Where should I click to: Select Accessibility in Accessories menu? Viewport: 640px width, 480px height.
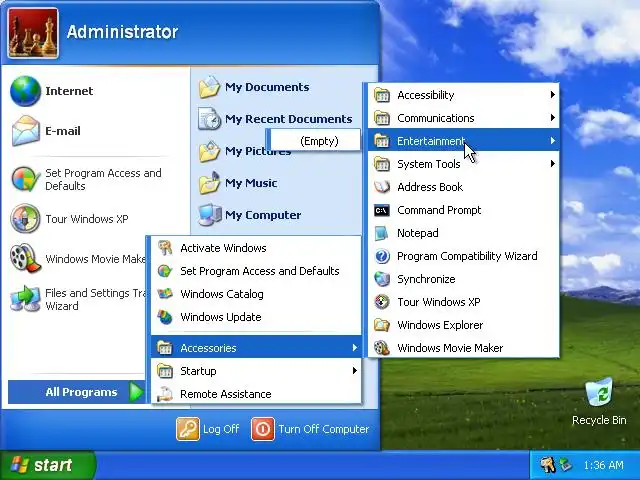click(x=463, y=95)
